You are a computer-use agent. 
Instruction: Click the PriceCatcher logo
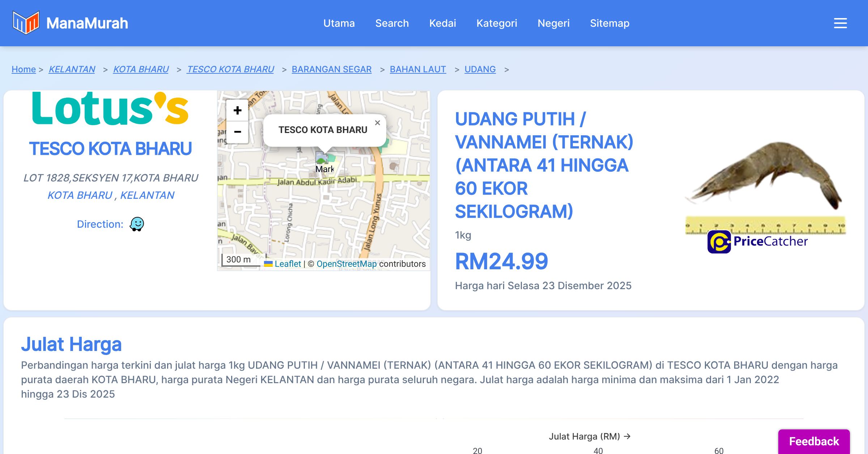tap(758, 241)
